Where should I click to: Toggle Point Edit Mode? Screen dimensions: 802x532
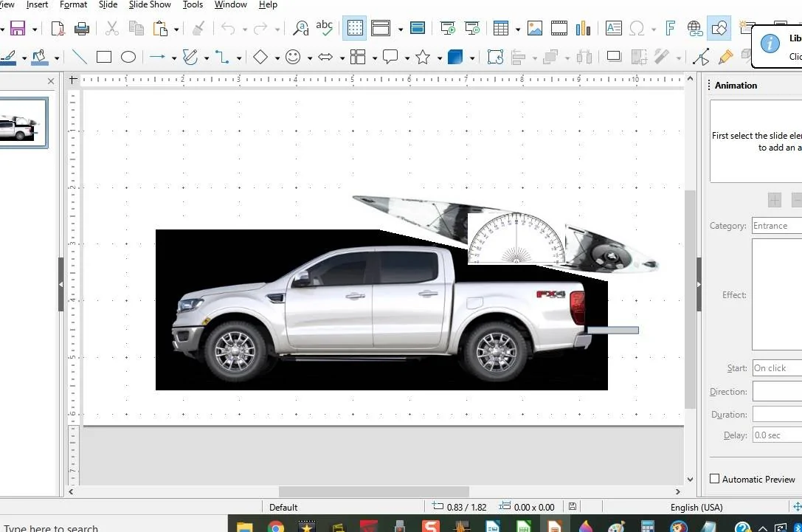701,57
